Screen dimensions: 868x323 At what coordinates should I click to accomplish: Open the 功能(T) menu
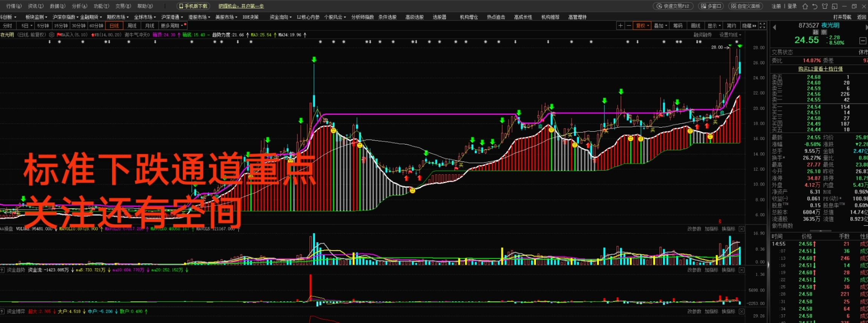[101, 6]
